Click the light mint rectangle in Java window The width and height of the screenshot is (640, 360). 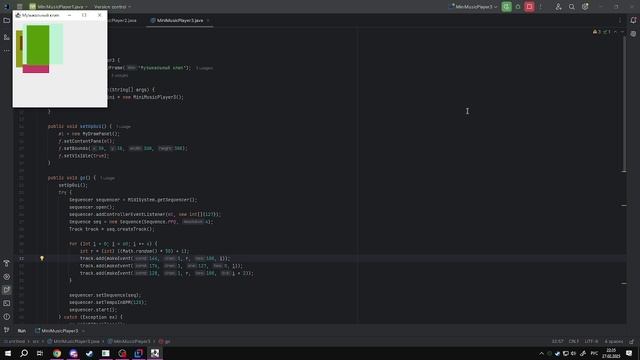(56, 44)
